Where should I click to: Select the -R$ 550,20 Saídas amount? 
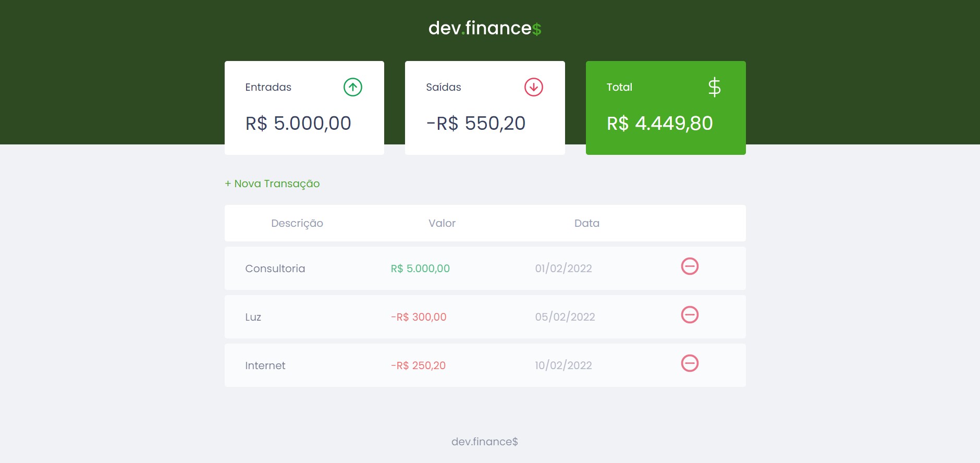[476, 123]
